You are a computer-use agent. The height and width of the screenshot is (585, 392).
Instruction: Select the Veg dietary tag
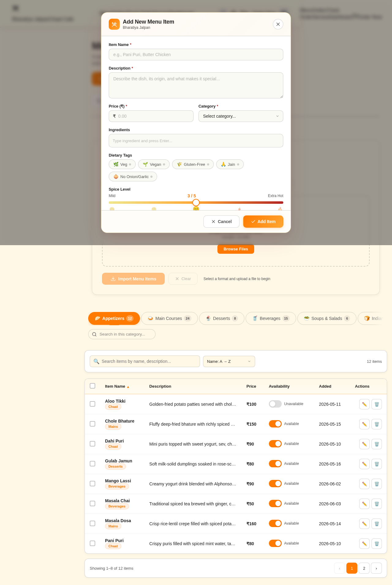(x=122, y=164)
